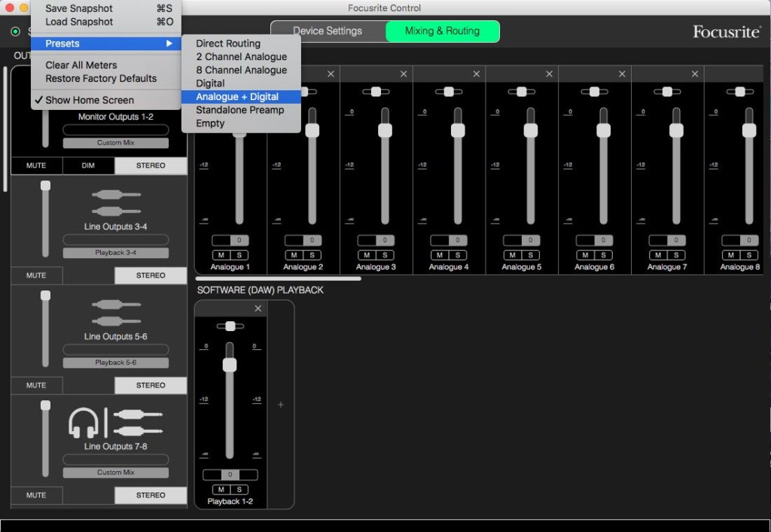771x532 pixels.
Task: Open Custom Mix source for Line Outputs 7-8
Action: [115, 473]
